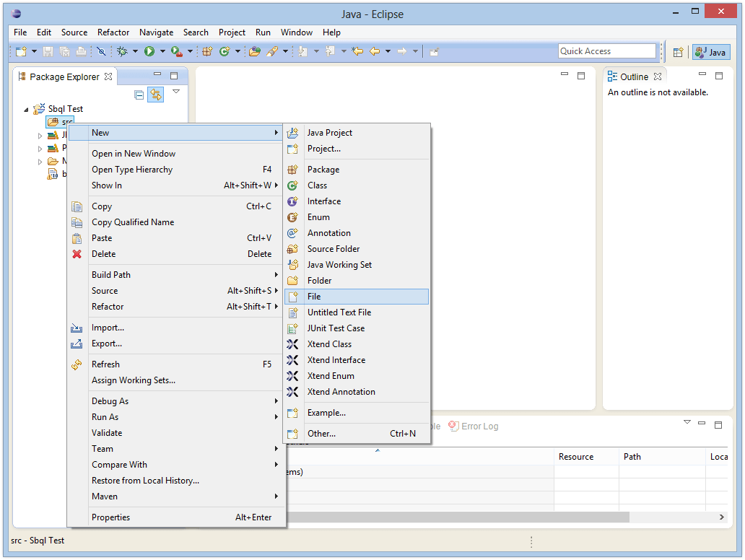The height and width of the screenshot is (560, 745).
Task: Click the New Java Package toolbar icon
Action: coord(207,51)
